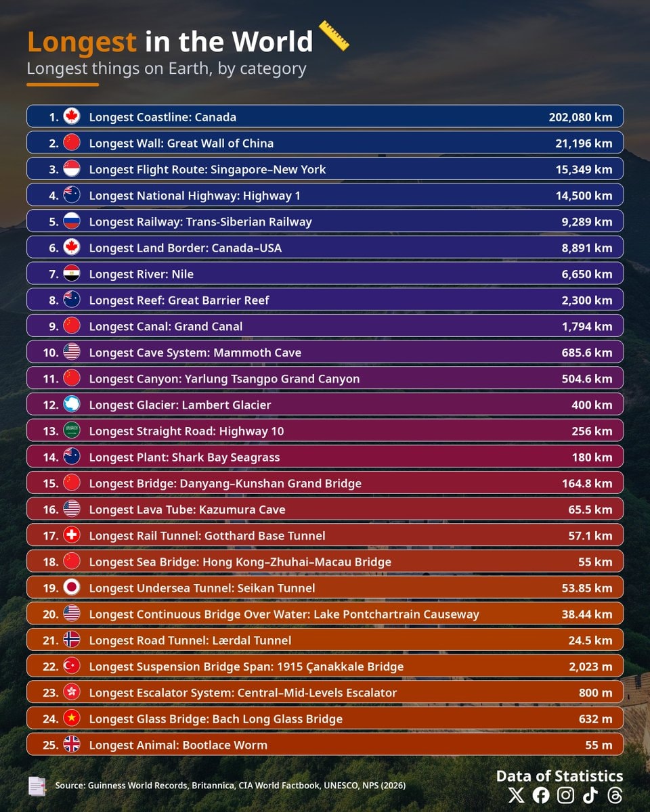Click the Australia flag beside Longest National Highway
The width and height of the screenshot is (650, 812).
[x=72, y=195]
